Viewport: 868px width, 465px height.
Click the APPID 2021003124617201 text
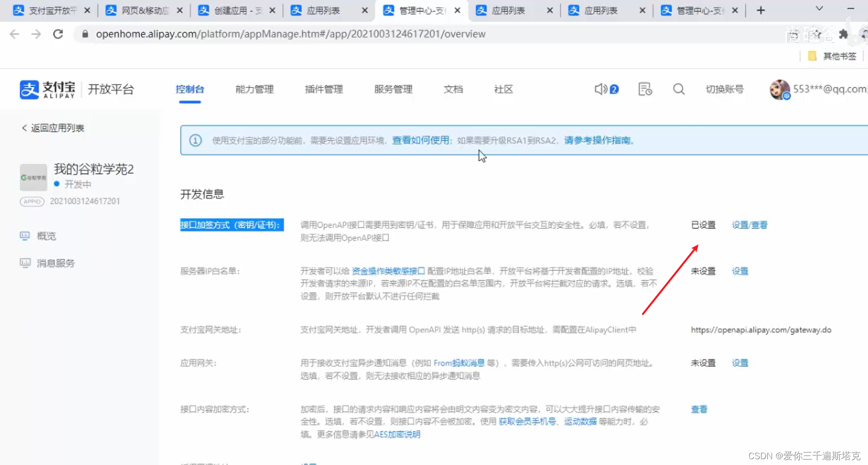85,201
